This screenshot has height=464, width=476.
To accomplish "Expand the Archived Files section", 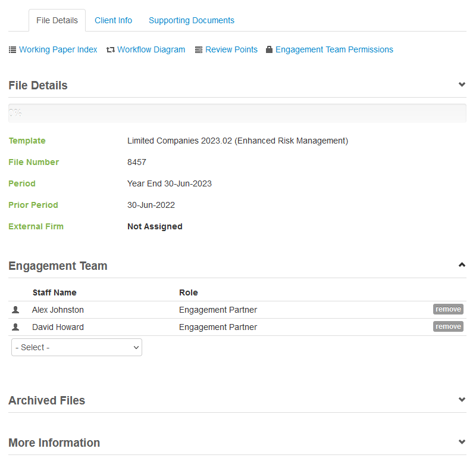I will point(462,400).
